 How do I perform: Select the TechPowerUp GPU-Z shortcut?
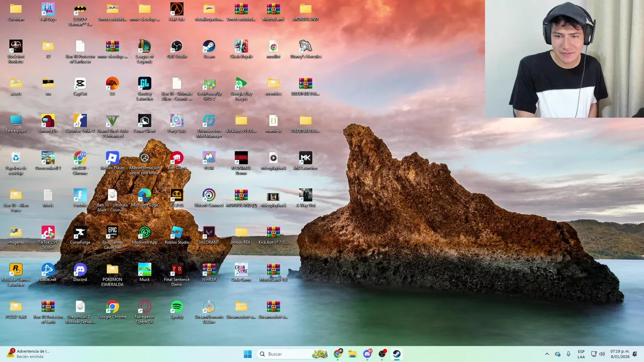tap(209, 89)
